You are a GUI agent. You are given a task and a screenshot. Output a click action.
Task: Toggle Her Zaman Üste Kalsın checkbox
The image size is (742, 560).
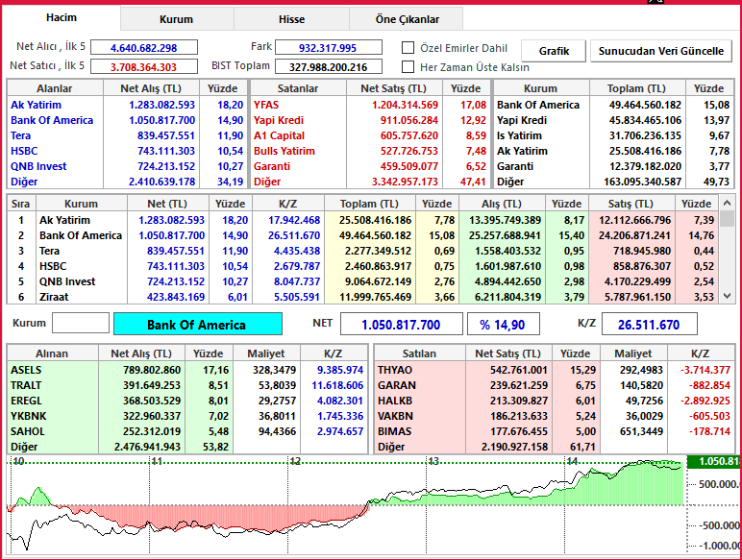coord(408,66)
